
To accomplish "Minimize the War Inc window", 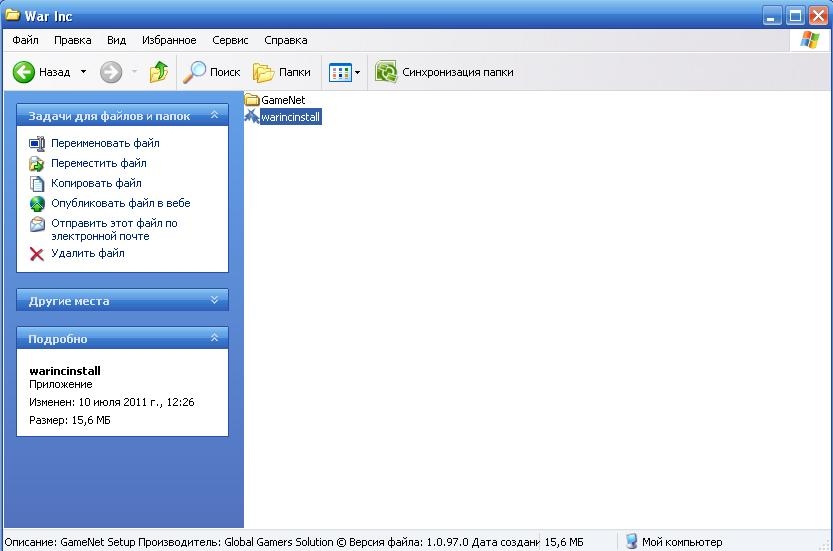I will [x=772, y=16].
